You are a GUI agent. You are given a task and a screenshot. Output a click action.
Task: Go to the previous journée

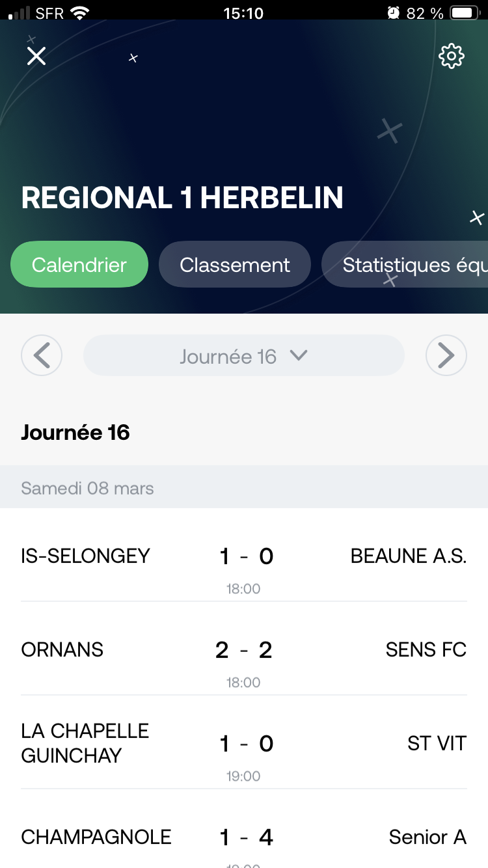point(42,355)
